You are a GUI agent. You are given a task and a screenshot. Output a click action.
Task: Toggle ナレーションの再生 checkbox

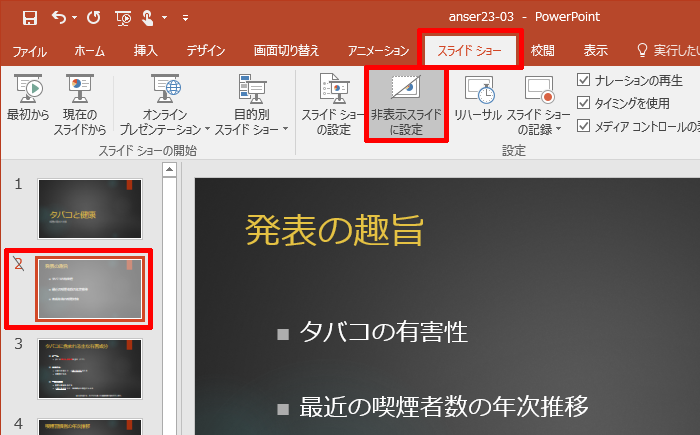pos(583,80)
